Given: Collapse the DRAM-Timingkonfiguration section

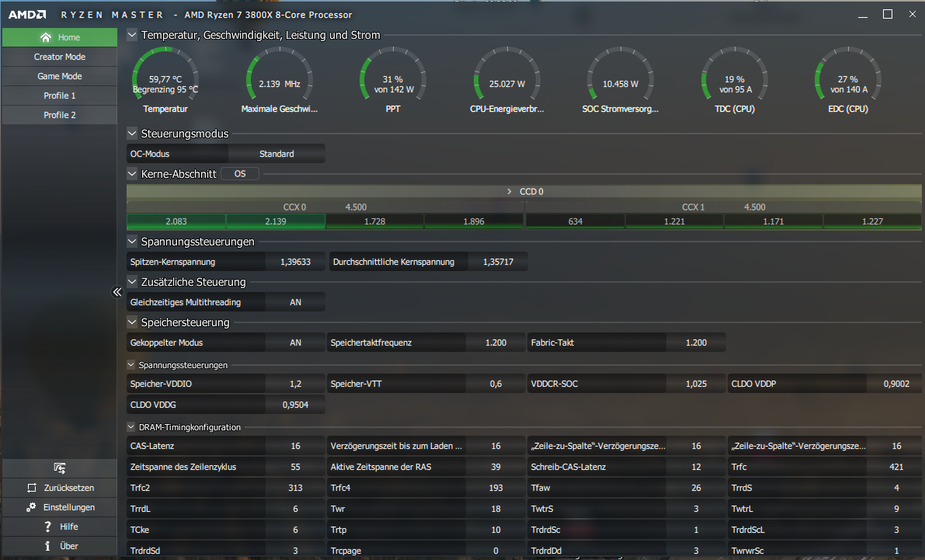Looking at the screenshot, I should [x=131, y=426].
